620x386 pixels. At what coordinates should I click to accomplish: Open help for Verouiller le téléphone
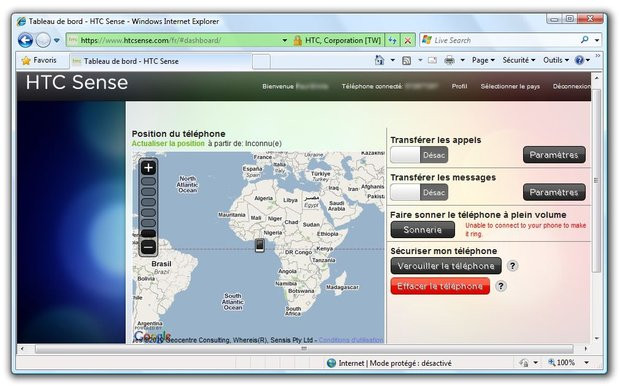click(x=512, y=265)
